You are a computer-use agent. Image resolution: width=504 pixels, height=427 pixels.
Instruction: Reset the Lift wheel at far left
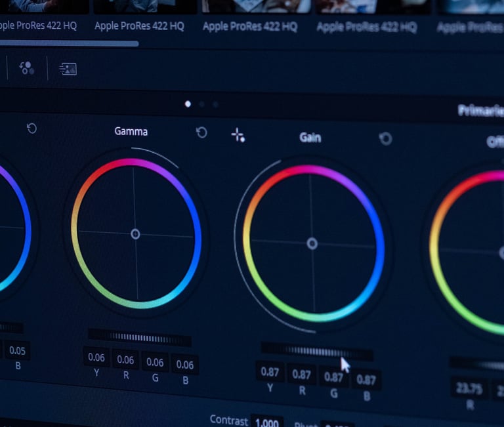pos(31,129)
